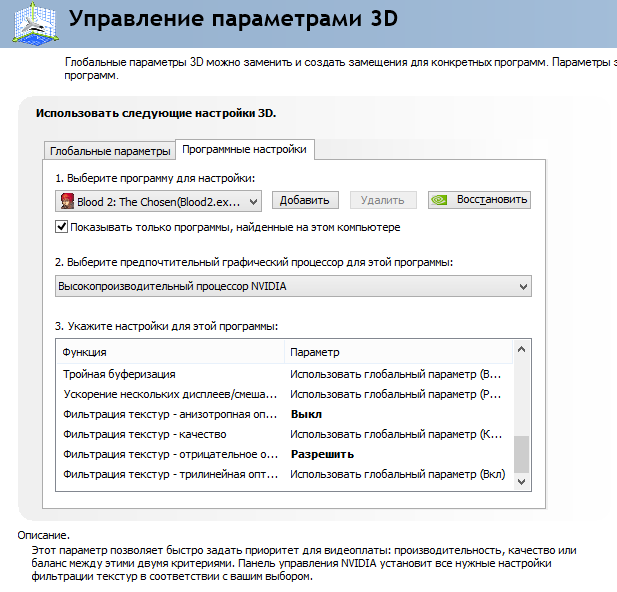Click 'Использовать глобальный параметр (К...' quality value
Image resolution: width=617 pixels, height=592 pixels.
pos(396,434)
